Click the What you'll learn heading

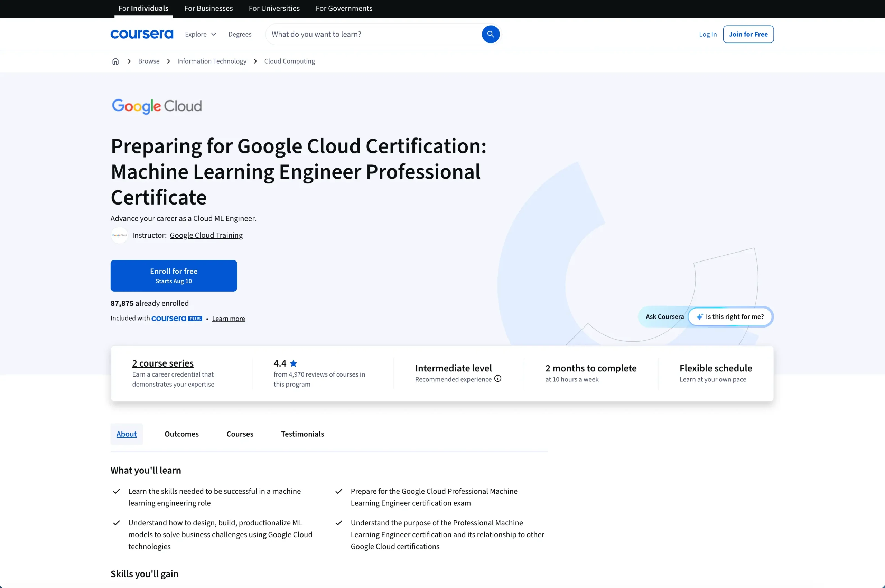coord(146,470)
